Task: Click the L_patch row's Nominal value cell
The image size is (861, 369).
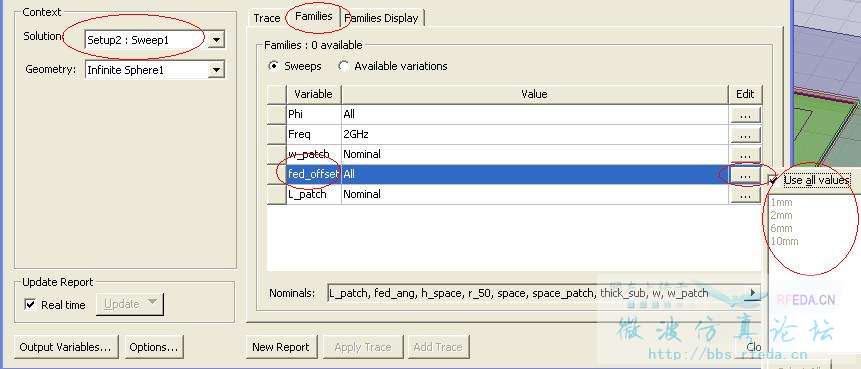Action: [x=535, y=194]
